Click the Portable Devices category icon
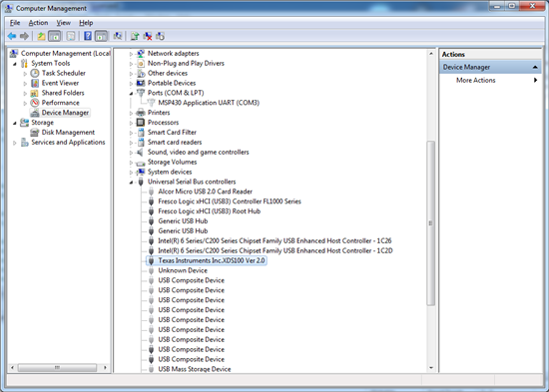The width and height of the screenshot is (549, 392). (x=141, y=83)
